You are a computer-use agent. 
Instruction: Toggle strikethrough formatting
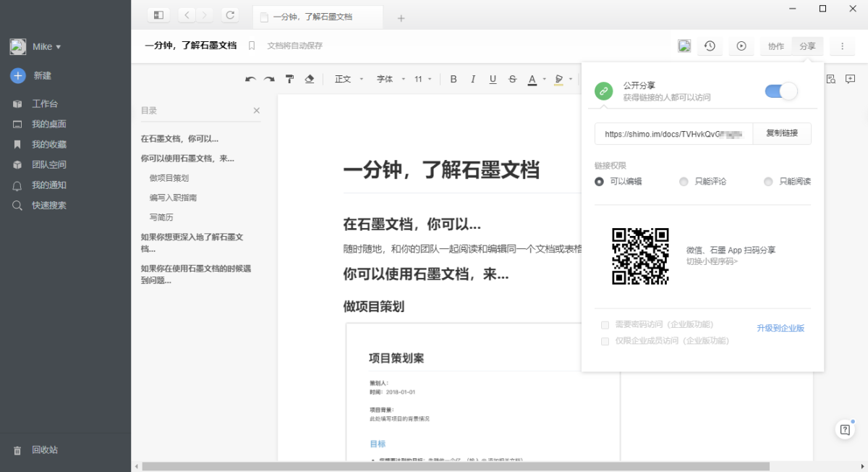point(512,79)
